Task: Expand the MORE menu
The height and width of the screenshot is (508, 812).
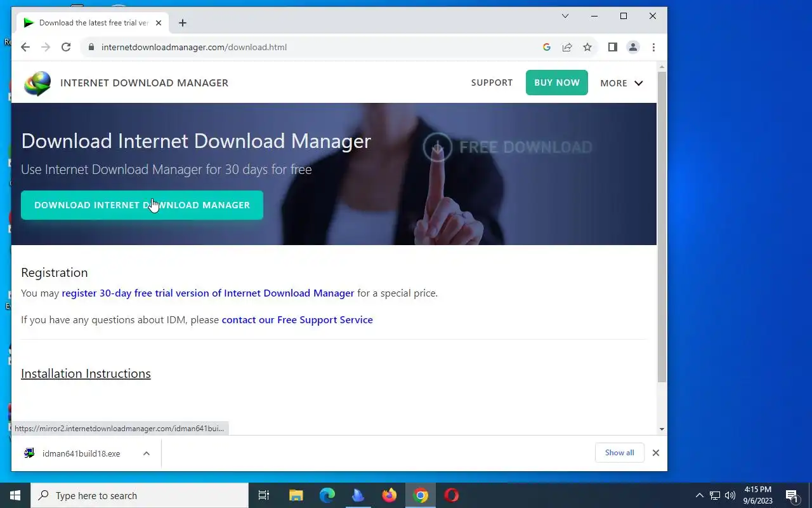Action: (x=622, y=83)
